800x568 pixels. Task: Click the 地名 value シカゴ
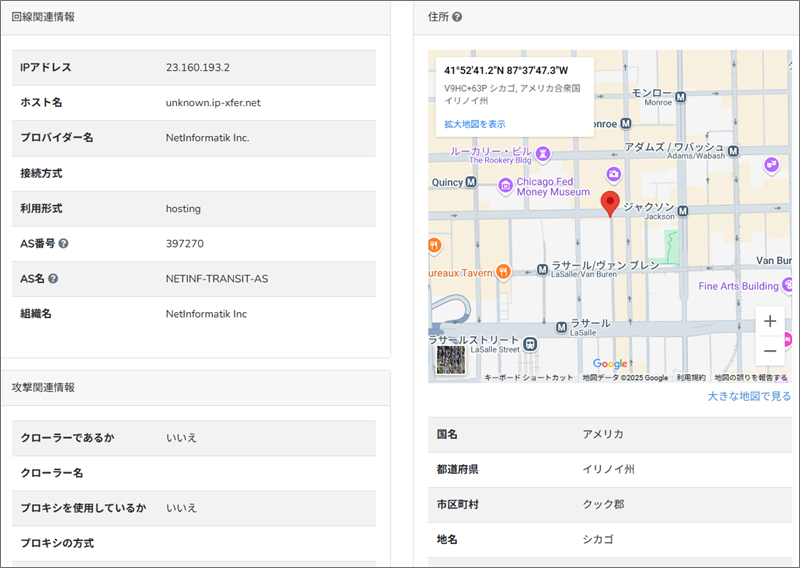pos(598,539)
